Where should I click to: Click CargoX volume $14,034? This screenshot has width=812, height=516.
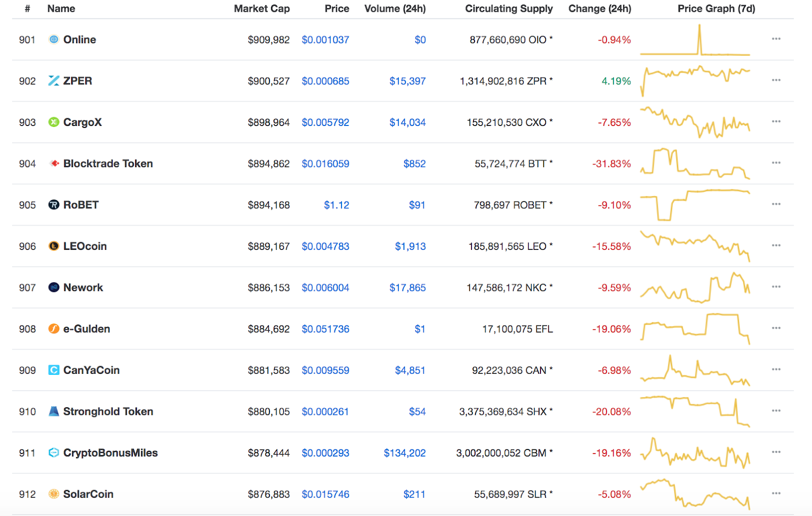tap(408, 122)
